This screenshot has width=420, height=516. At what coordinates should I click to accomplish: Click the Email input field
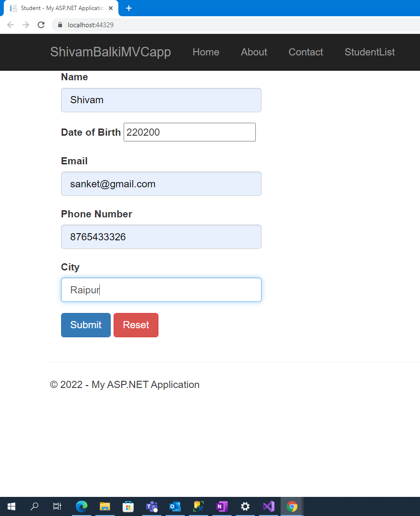[161, 183]
